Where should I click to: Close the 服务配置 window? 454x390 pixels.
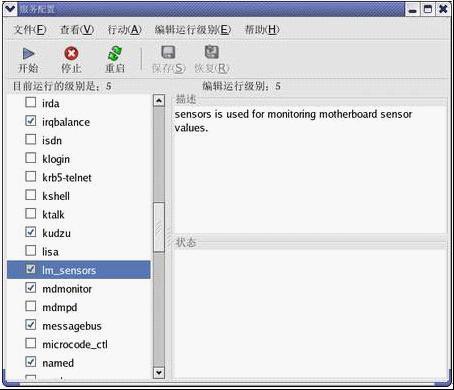coord(443,9)
